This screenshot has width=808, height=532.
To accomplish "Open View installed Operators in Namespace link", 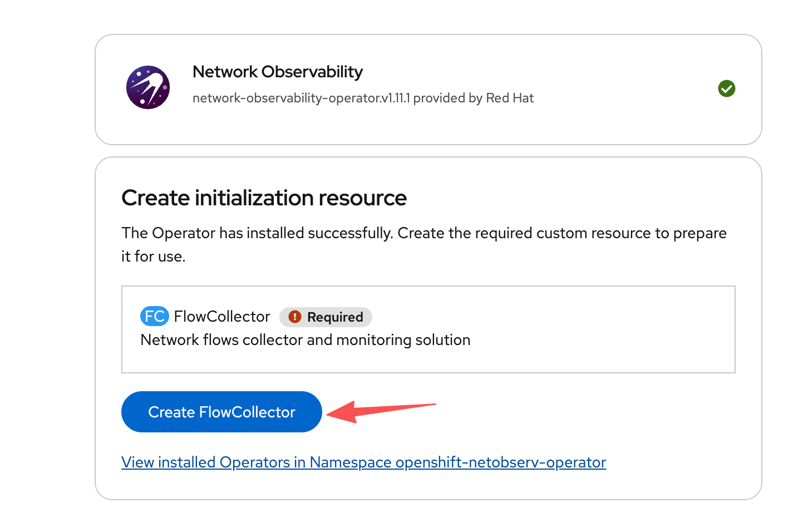I will point(363,462).
